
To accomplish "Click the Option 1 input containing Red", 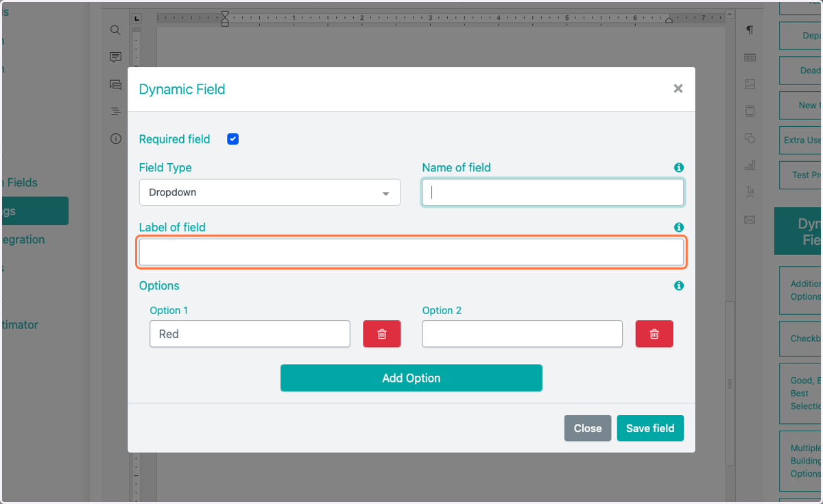I will tap(250, 334).
